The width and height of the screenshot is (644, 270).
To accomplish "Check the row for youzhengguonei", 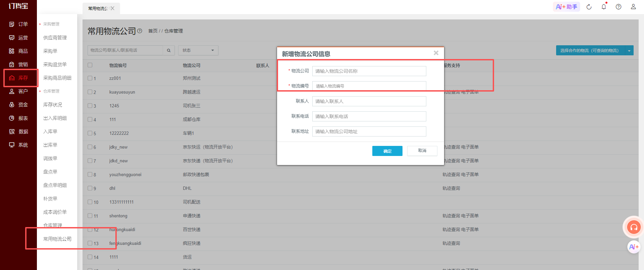I will (x=90, y=174).
